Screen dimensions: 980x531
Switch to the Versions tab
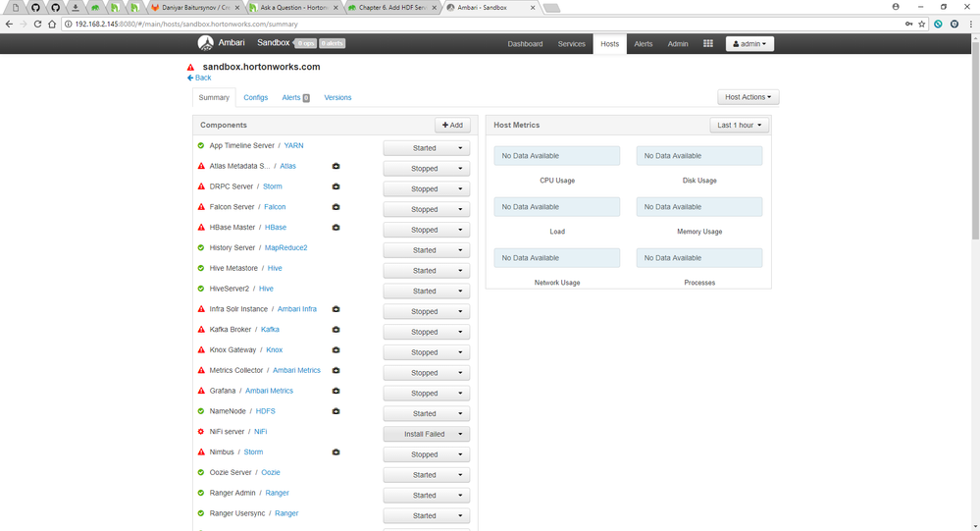coord(337,97)
